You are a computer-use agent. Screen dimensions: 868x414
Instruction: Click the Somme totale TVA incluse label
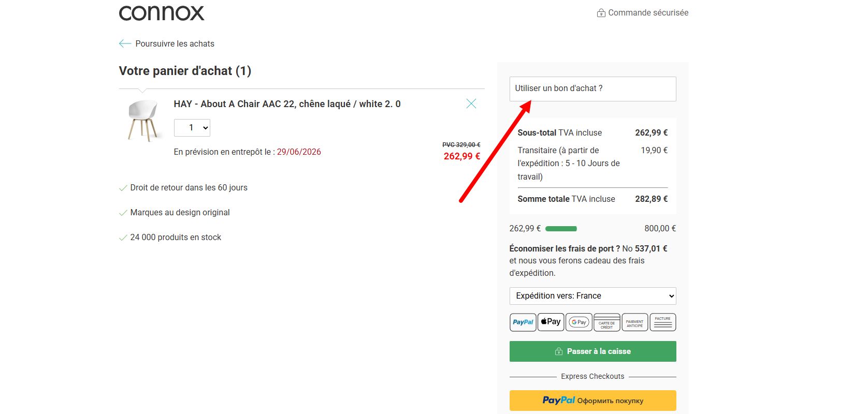click(567, 199)
